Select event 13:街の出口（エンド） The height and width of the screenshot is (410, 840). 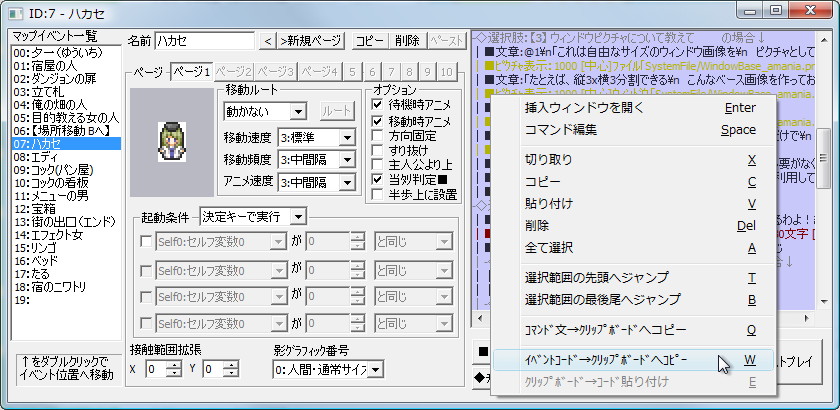click(x=66, y=222)
